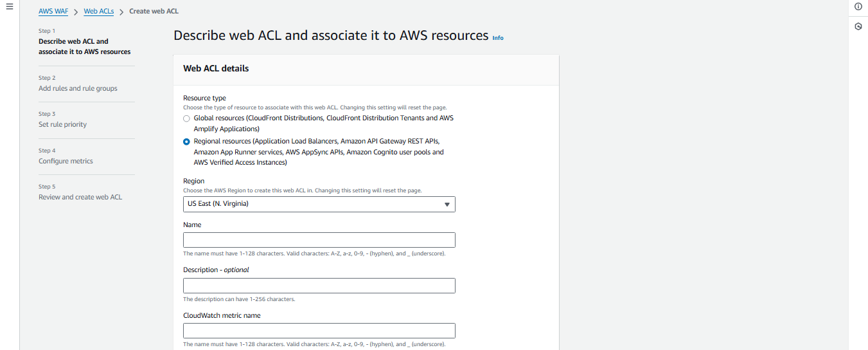This screenshot has width=868, height=350.
Task: Click the hexagon icon in right sidebar
Action: point(858,26)
